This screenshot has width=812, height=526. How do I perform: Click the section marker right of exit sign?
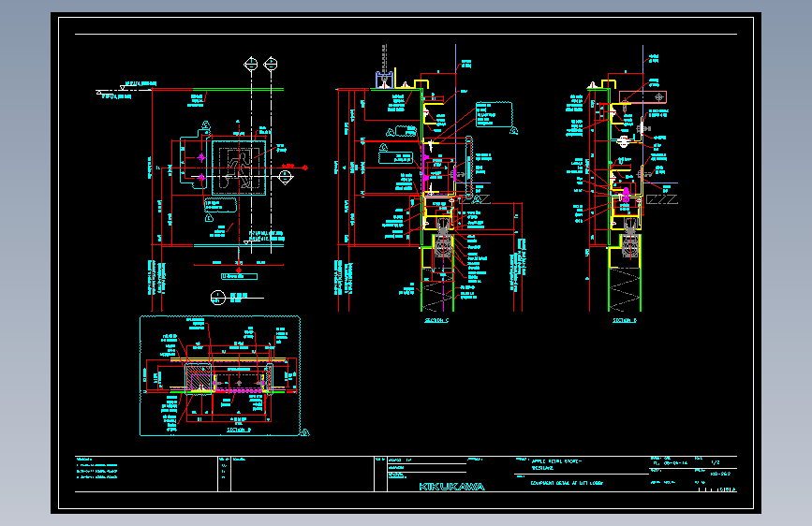tap(286, 178)
